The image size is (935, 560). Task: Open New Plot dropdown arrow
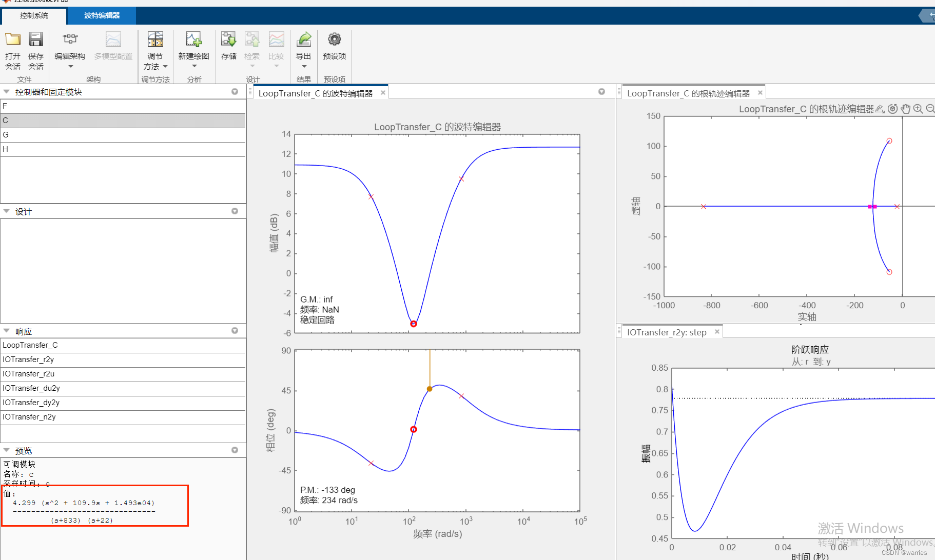[194, 66]
